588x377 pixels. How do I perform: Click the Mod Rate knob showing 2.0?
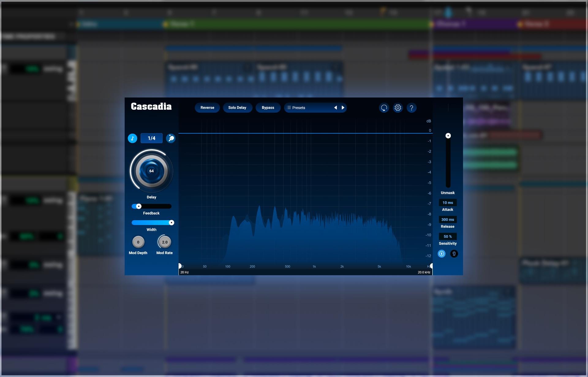coord(165,242)
